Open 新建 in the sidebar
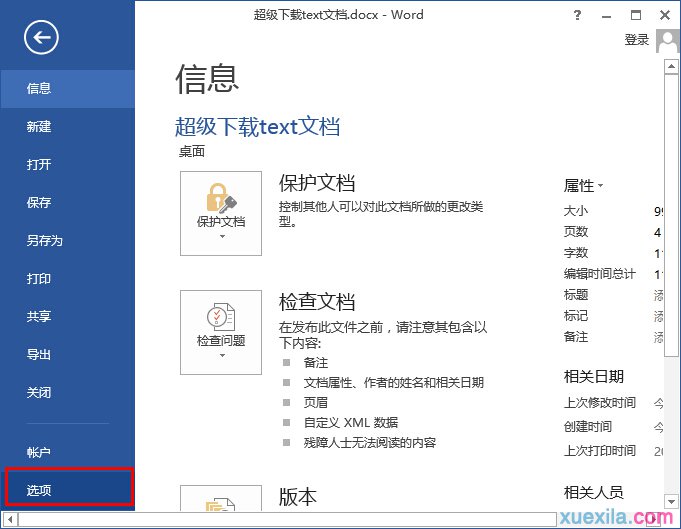 click(67, 127)
